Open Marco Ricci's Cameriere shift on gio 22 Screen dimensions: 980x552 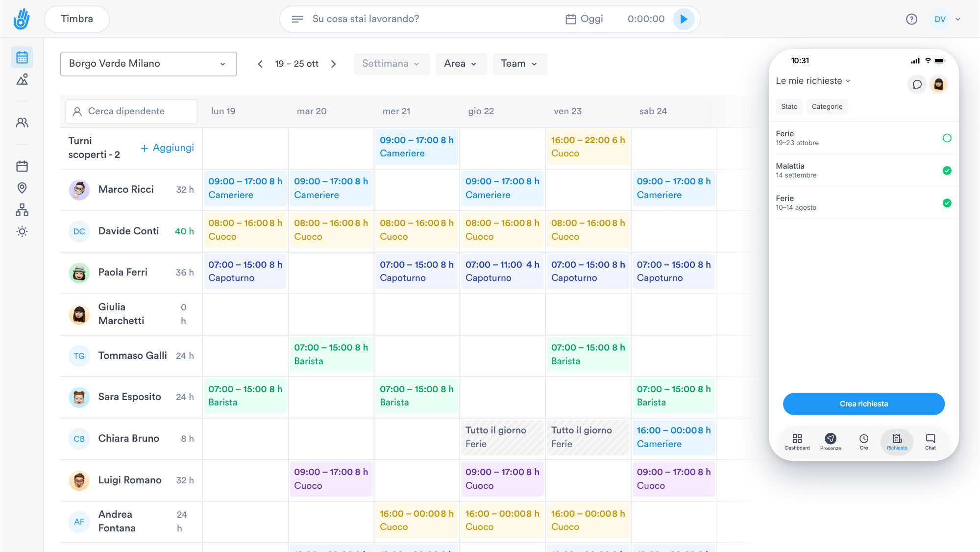tap(502, 189)
